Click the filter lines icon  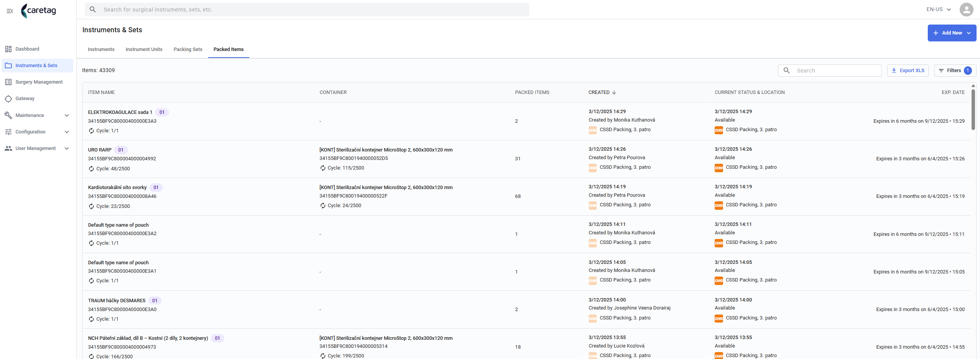coord(941,71)
